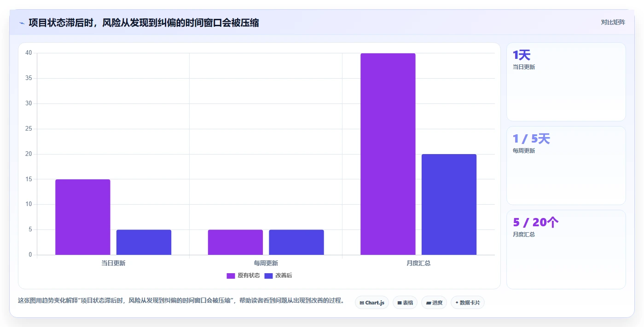Viewport: 644px width, 327px height.
Task: Click the chart title 项目状态滞后时
Action: [x=144, y=23]
